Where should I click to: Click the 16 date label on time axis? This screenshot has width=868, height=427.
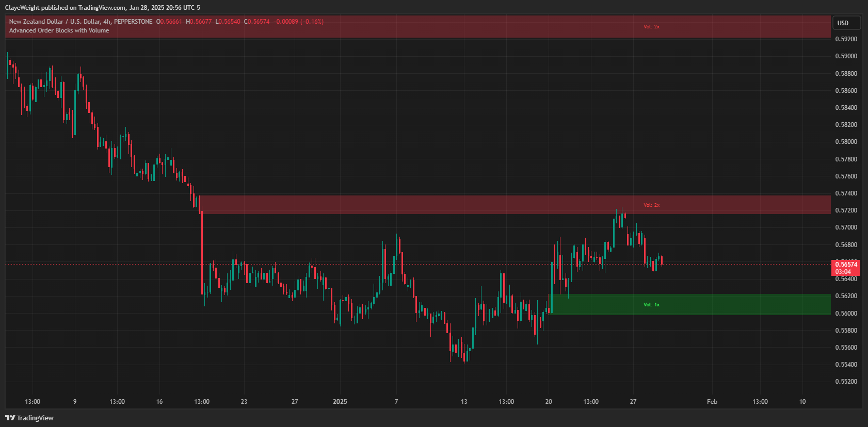pos(159,402)
